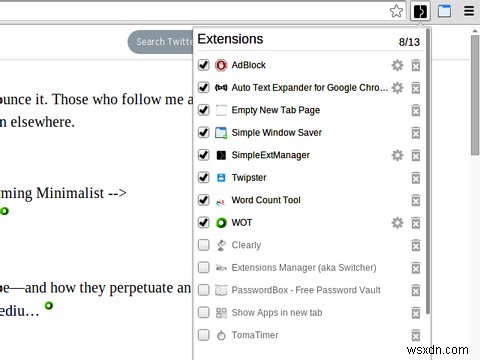Uncheck Empty New Tab Page

[x=204, y=110]
